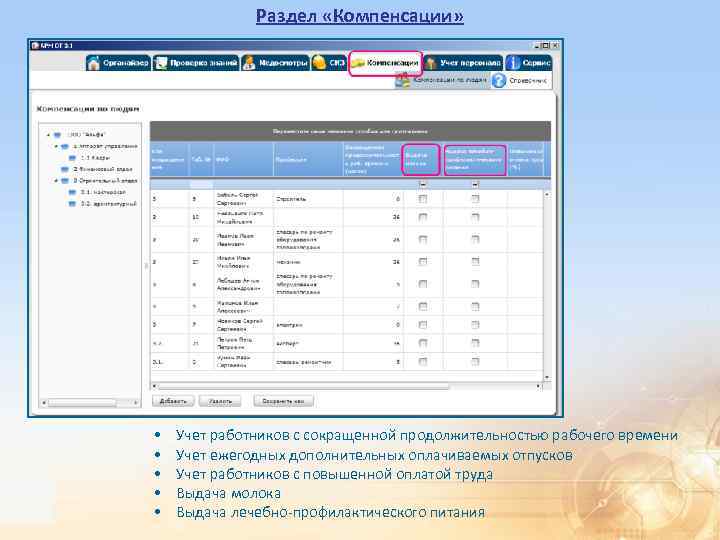
Task: Click the doctor icon on the Медосмотры tab
Action: coord(249,63)
